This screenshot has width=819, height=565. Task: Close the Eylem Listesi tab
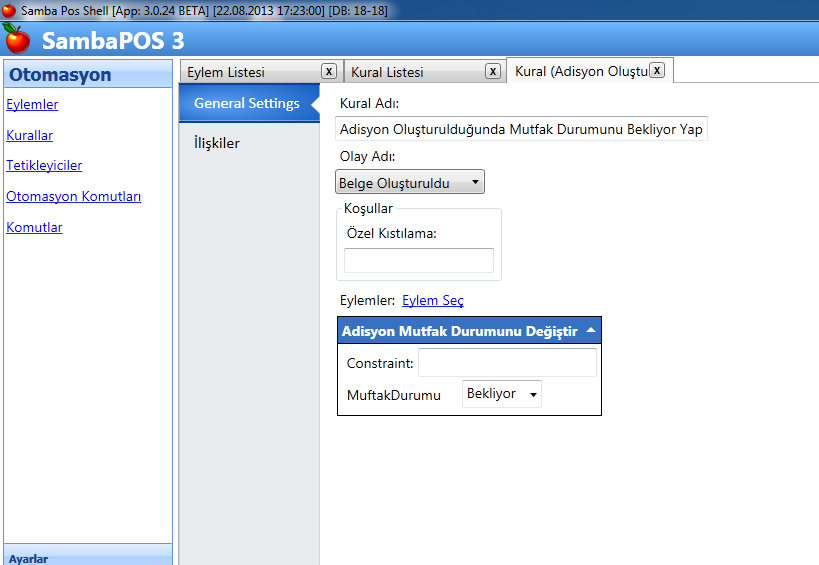pos(328,71)
